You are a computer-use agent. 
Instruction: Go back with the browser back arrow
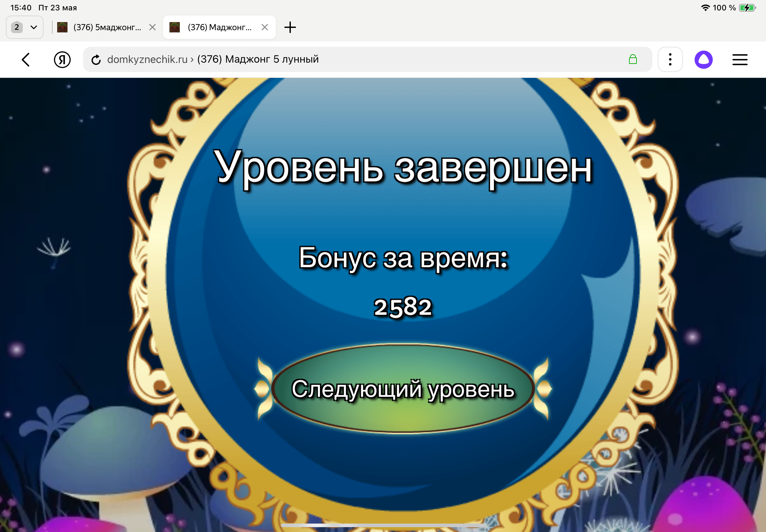26,60
